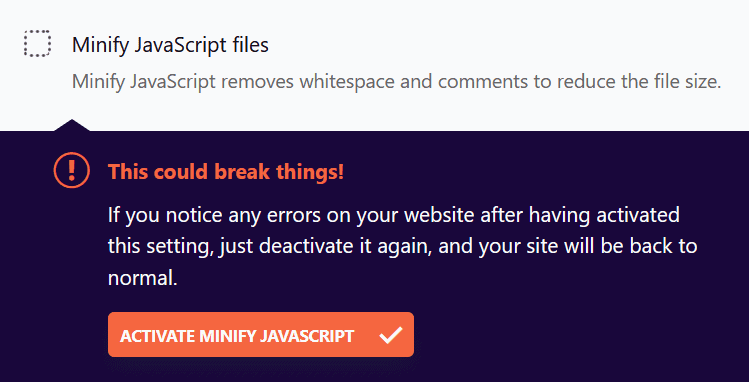749x382 pixels.
Task: Click the word "break" in the orange warning title
Action: click(239, 171)
